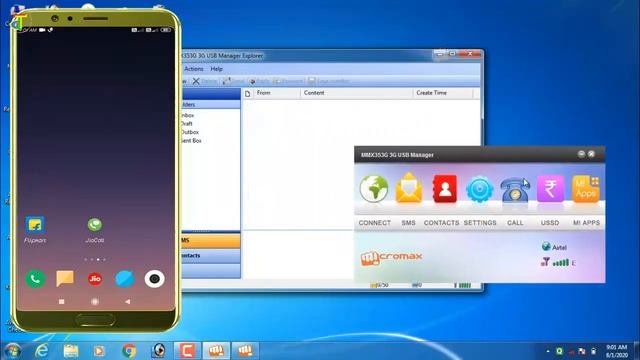Screen dimensions: 640x360
Task: Click Reply toolbar button in Explorer
Action: (x=259, y=81)
